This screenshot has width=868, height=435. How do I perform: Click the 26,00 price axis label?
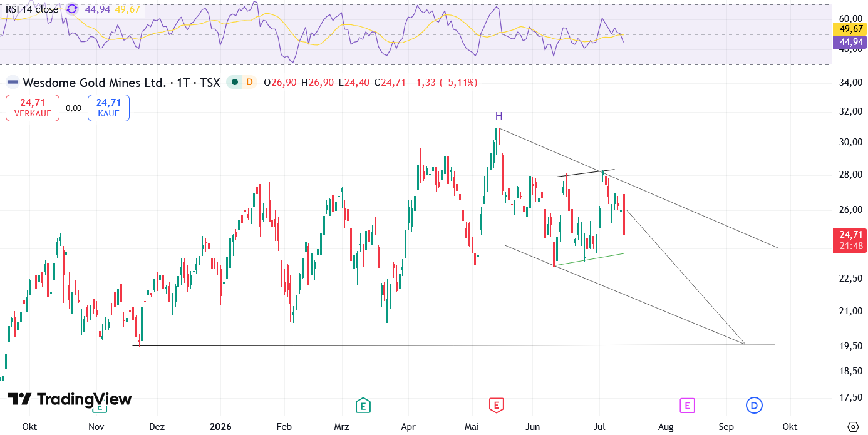point(852,209)
